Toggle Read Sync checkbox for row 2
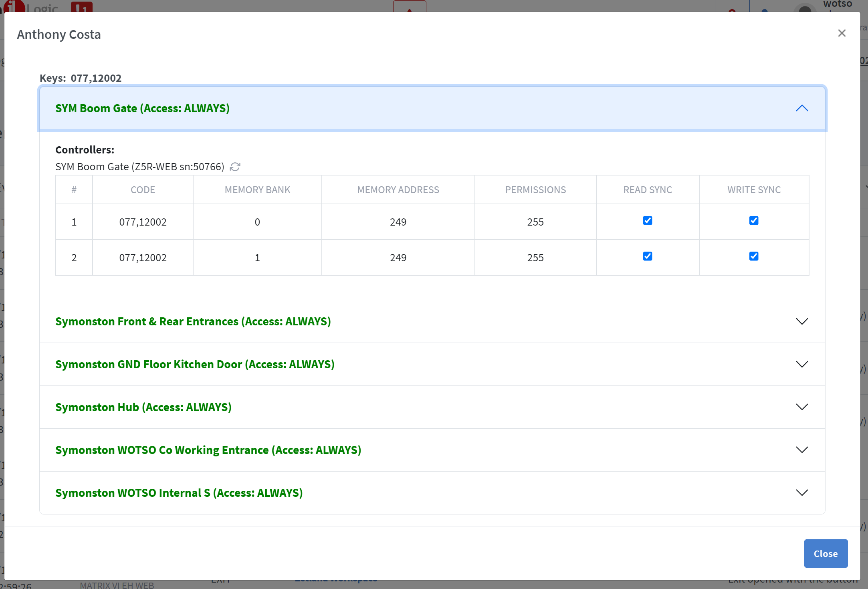 point(647,256)
